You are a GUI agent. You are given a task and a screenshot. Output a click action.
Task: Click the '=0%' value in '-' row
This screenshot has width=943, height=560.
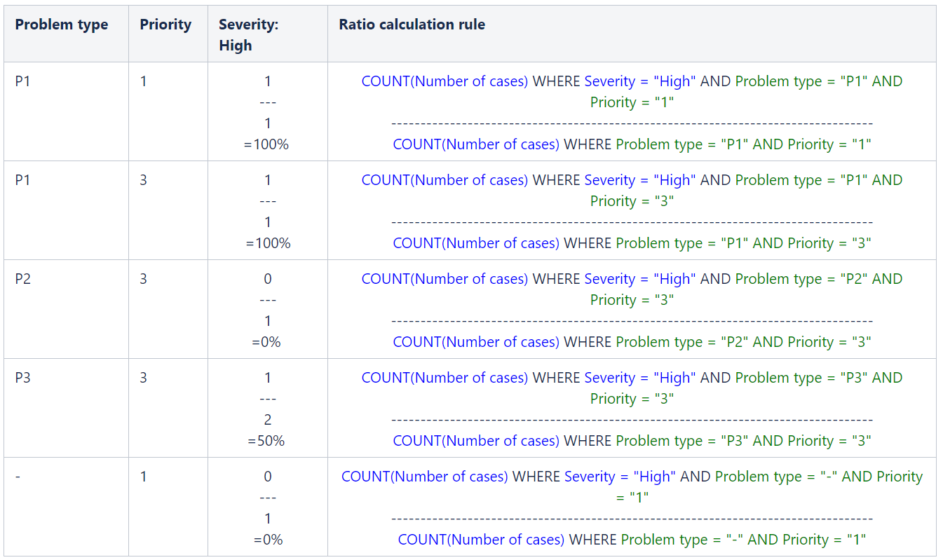(267, 540)
